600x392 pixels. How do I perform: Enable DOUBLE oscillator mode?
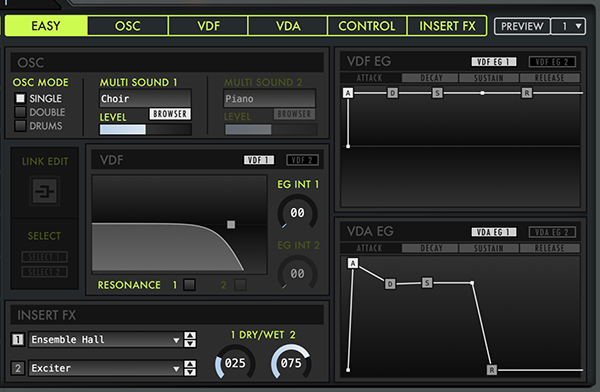tap(20, 112)
